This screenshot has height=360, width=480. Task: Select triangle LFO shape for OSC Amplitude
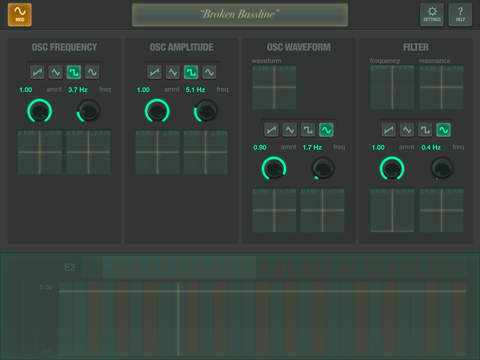(173, 72)
